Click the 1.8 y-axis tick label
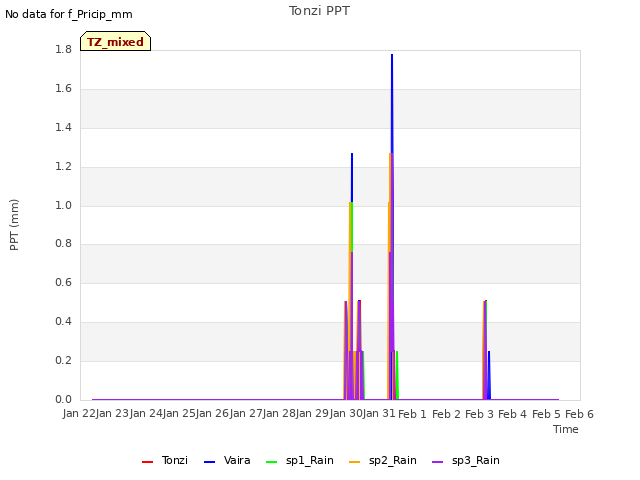Image resolution: width=640 pixels, height=480 pixels. click(x=63, y=49)
